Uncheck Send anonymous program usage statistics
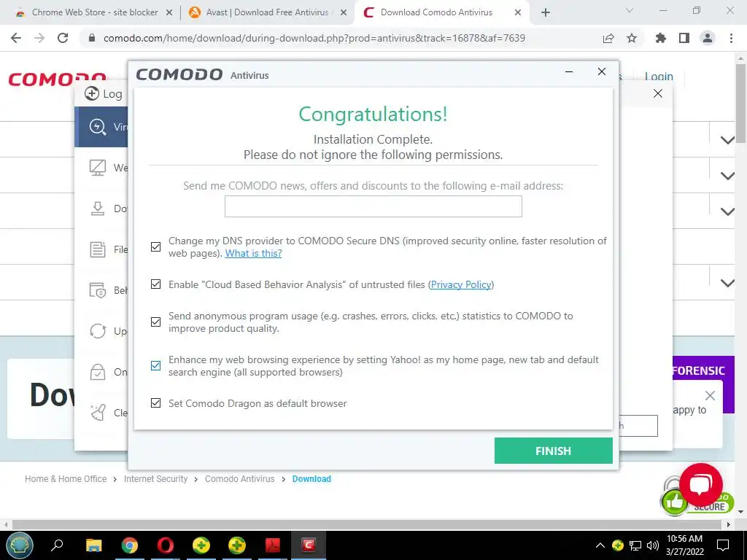The height and width of the screenshot is (560, 747). 156,322
